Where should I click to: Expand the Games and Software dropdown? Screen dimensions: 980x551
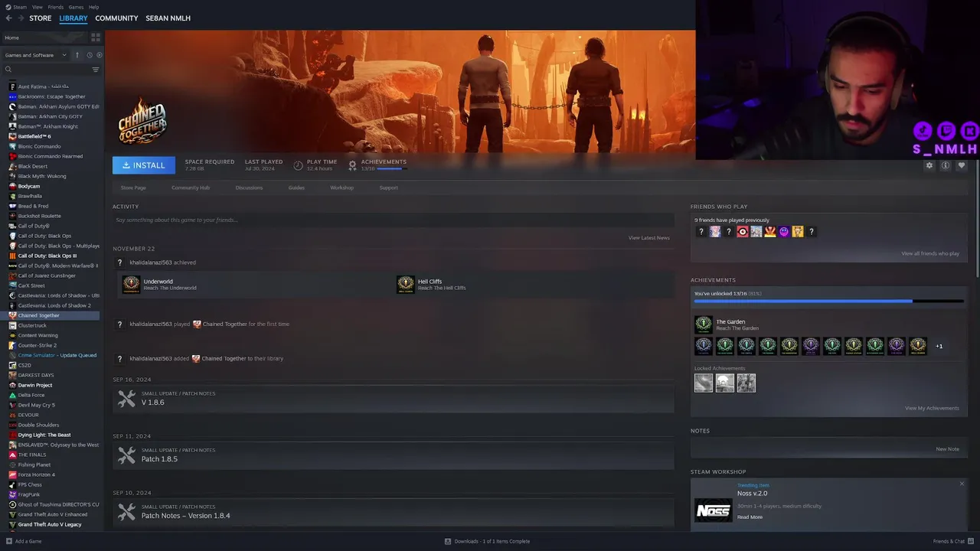point(36,55)
